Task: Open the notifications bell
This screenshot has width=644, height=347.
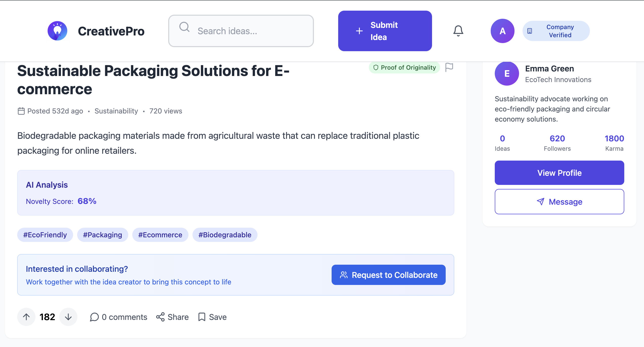Action: click(x=458, y=31)
